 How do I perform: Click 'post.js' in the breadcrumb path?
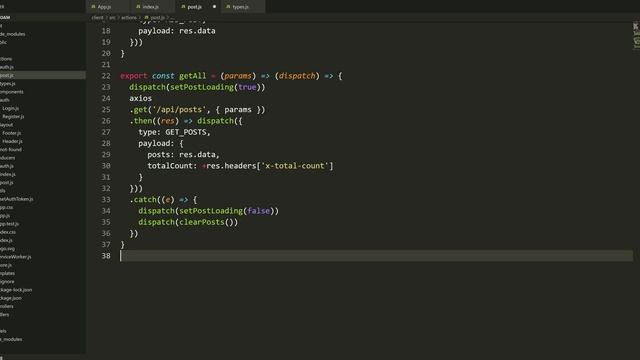point(158,18)
